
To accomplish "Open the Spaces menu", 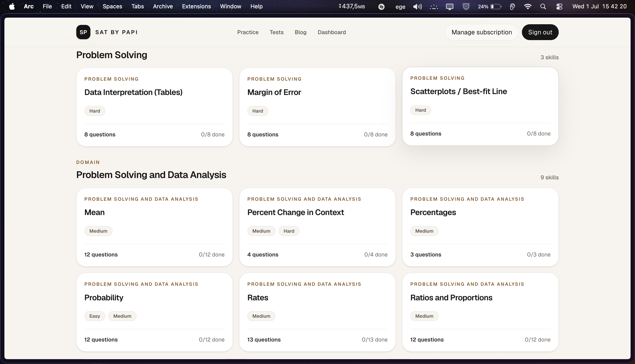I will 112,7.
